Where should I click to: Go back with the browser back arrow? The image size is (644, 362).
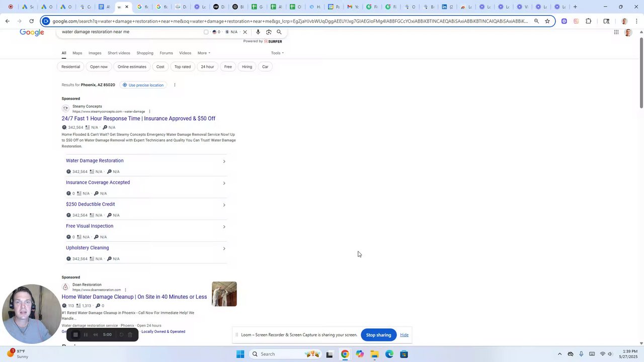7,21
